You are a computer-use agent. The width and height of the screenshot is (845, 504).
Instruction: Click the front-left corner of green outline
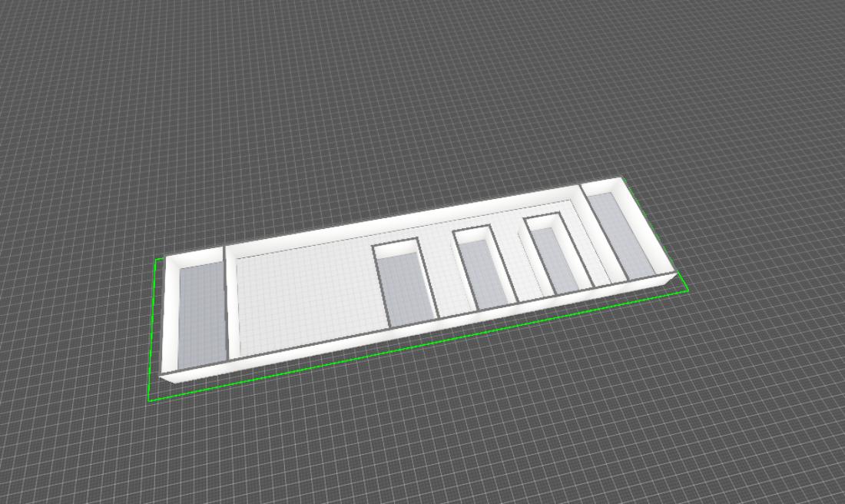click(148, 401)
